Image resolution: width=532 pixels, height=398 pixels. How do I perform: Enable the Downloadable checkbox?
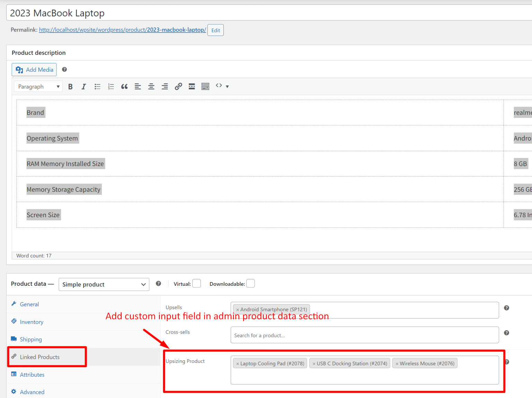pos(250,283)
